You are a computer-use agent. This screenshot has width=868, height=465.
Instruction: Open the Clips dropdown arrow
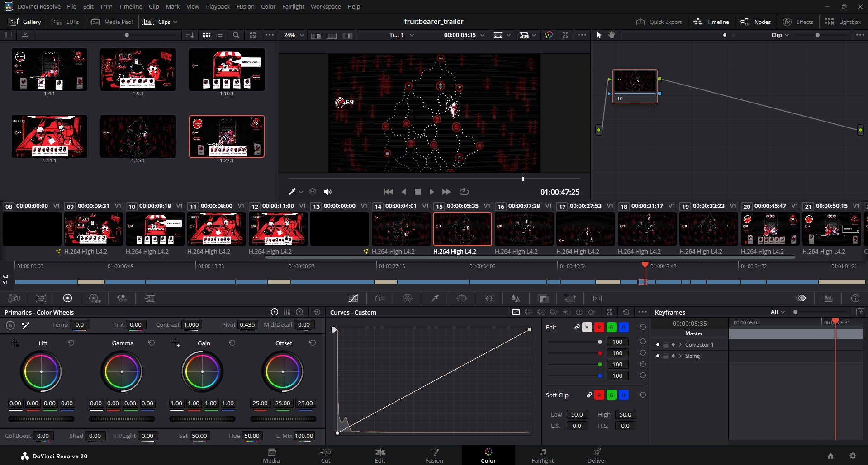tap(175, 22)
